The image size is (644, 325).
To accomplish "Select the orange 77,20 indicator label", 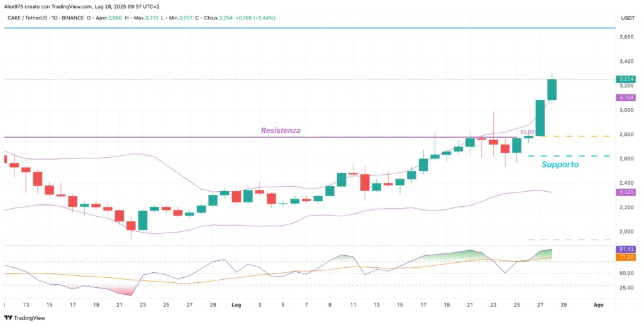I will coord(625,258).
